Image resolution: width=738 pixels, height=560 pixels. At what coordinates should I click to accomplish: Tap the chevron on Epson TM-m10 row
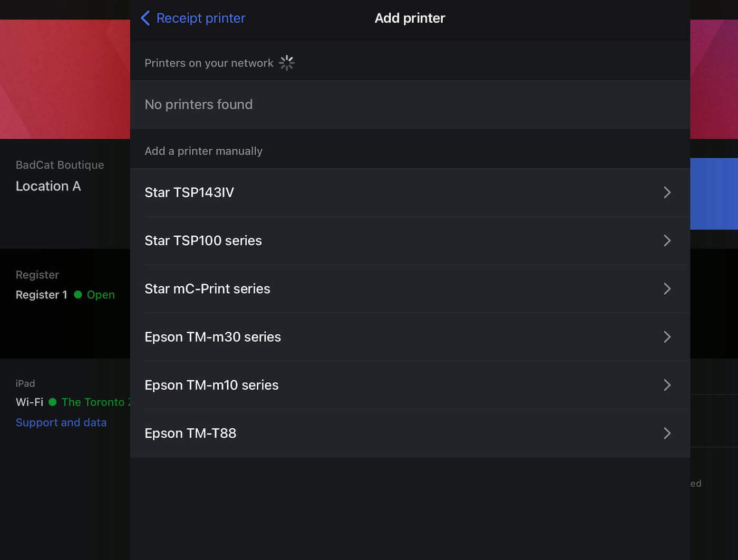[667, 385]
